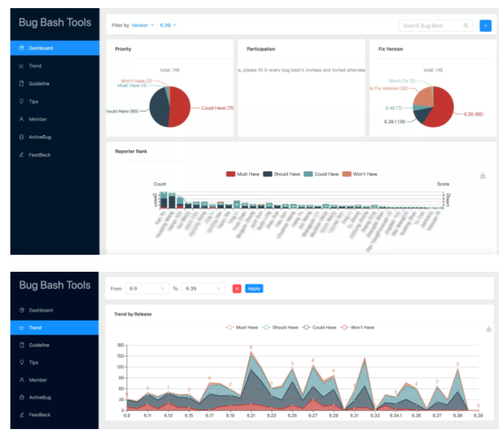Click the Guideline icon in top sidebar
This screenshot has width=504, height=432.
[21, 83]
